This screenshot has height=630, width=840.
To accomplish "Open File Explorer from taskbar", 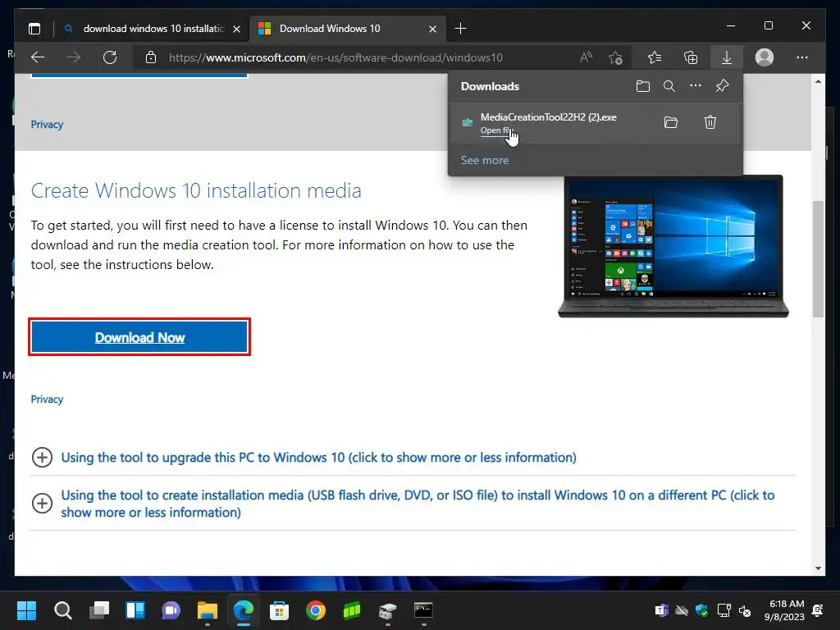I will [x=208, y=610].
